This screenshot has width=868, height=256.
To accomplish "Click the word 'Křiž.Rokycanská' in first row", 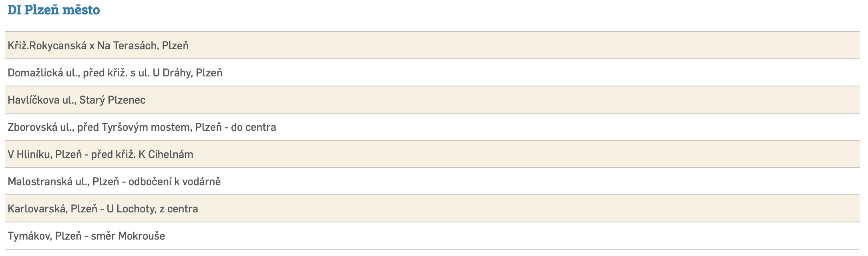I will [x=47, y=46].
